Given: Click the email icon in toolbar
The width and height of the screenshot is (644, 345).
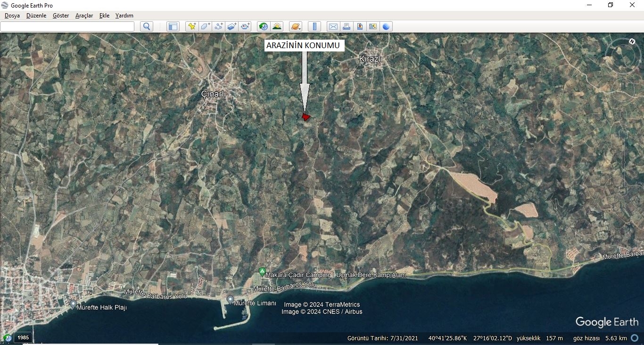Looking at the screenshot, I should pos(333,26).
